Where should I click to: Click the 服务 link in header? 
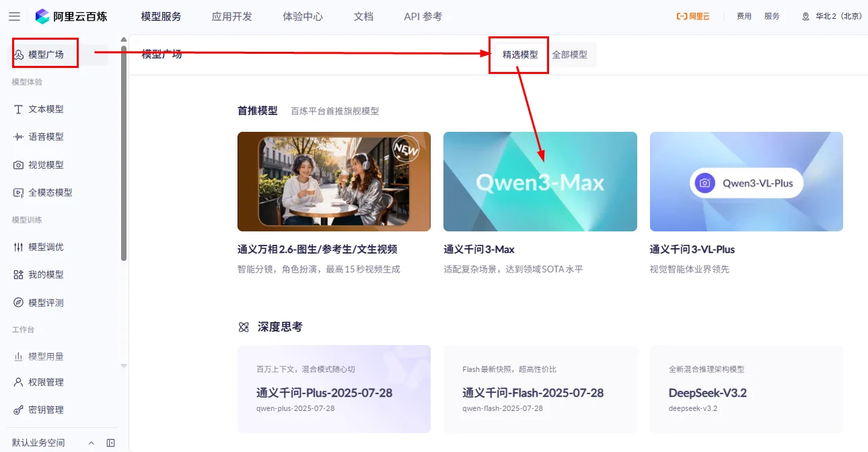[772, 16]
